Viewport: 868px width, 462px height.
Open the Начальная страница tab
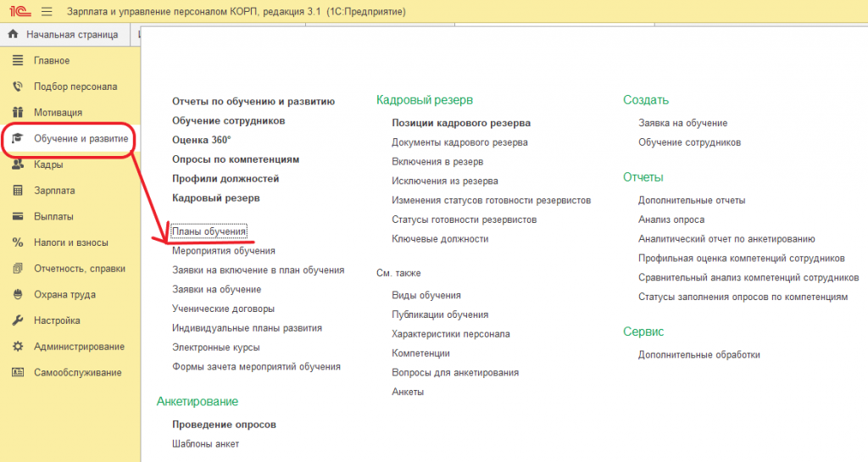(x=72, y=34)
